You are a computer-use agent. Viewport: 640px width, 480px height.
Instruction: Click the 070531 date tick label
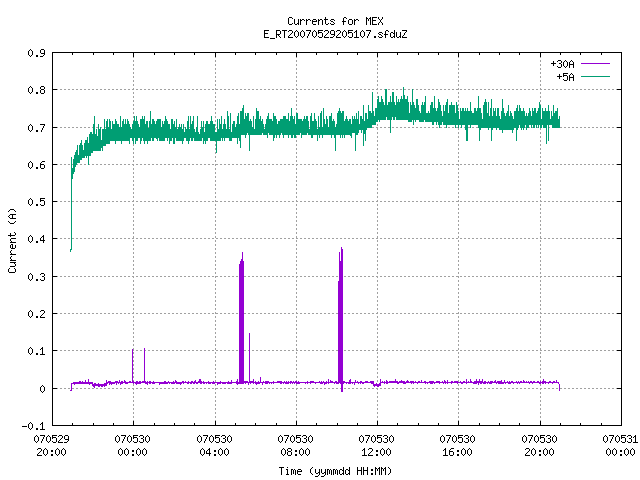620,439
